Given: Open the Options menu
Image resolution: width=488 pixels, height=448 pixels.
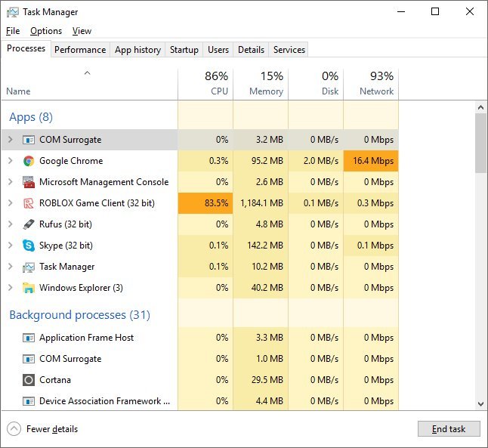Looking at the screenshot, I should pyautogui.click(x=46, y=31).
